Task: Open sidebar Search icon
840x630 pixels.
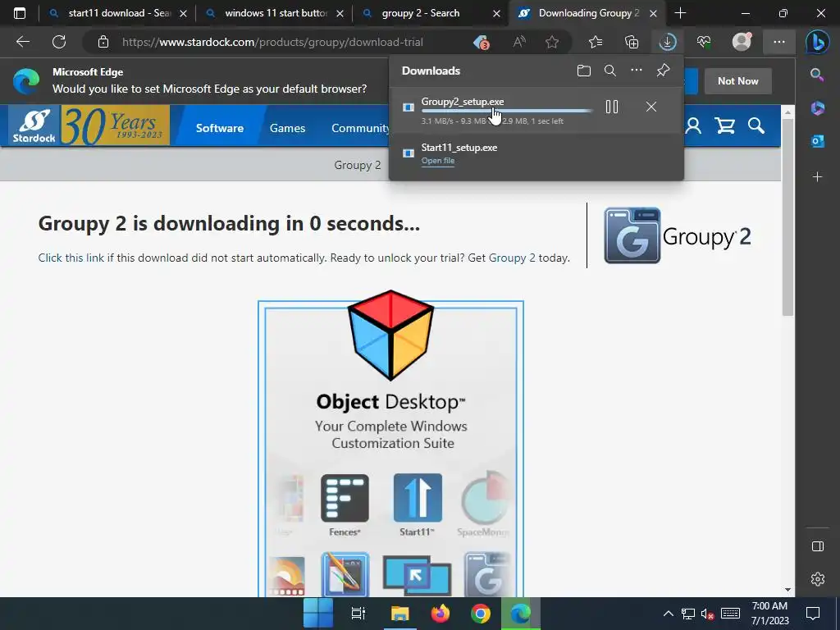Action: click(817, 75)
